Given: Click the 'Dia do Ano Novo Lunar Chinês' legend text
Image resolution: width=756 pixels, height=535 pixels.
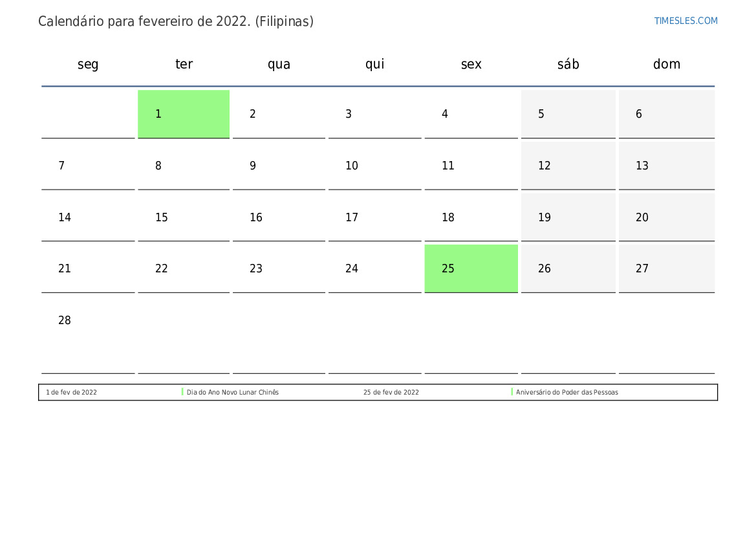Looking at the screenshot, I should click(x=233, y=393).
